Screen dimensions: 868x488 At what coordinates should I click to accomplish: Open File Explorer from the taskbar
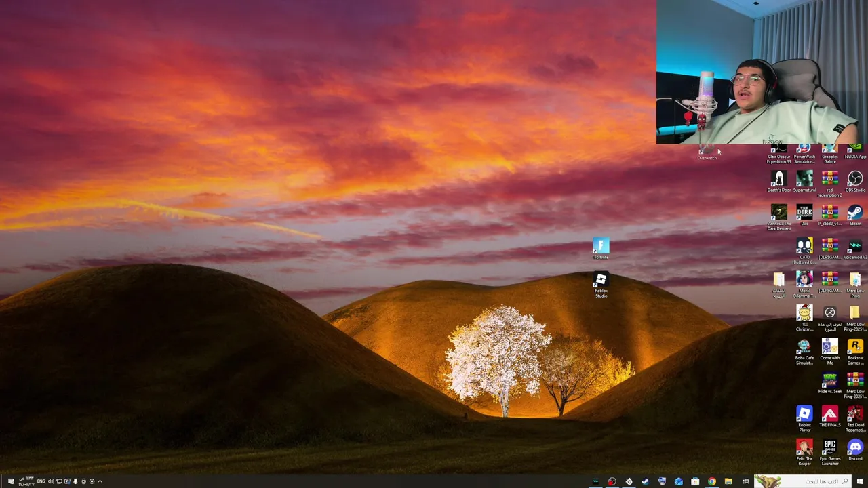(728, 481)
